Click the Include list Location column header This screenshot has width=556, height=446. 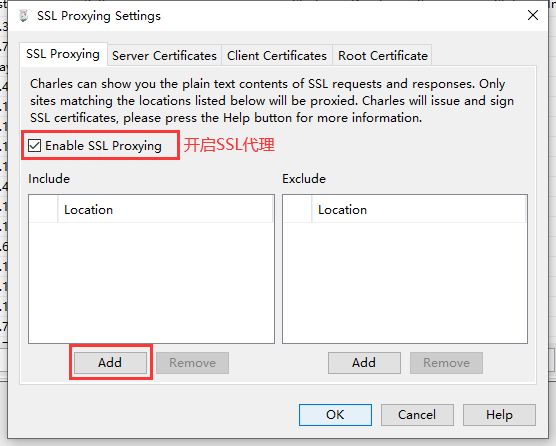[165, 210]
